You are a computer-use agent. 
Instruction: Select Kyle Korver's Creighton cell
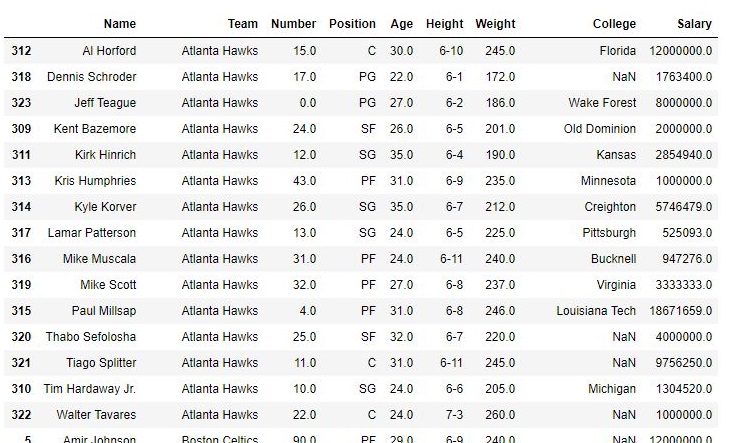[x=610, y=207]
